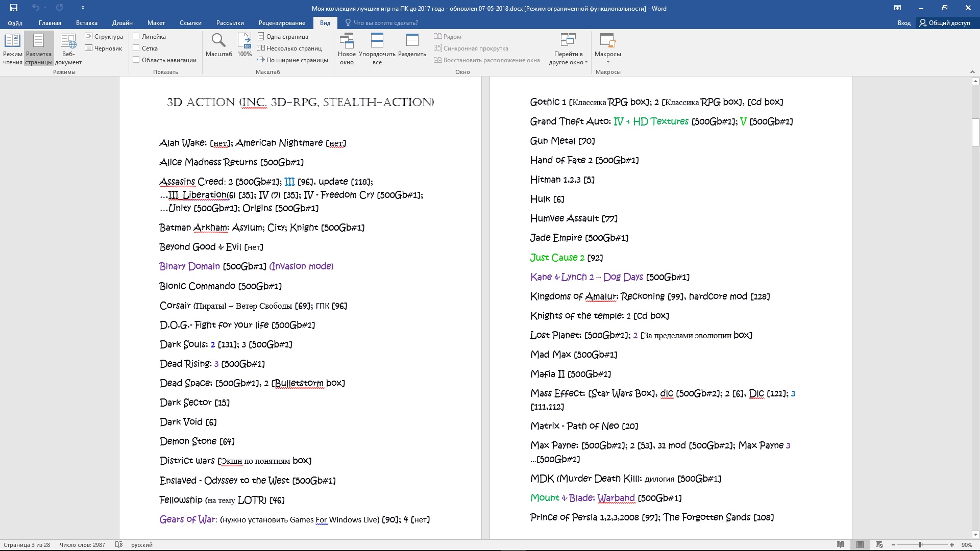Toggle the Gridlines (Сетка) checkbox
980x551 pixels.
coord(136,48)
